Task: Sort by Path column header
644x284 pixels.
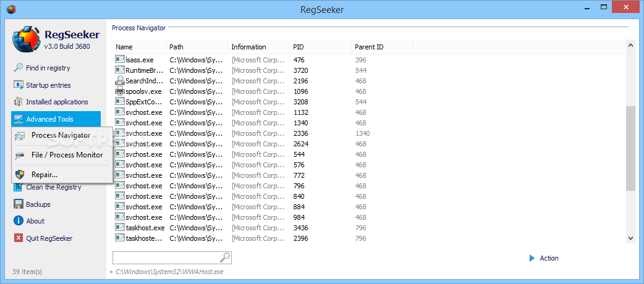Action: [197, 47]
